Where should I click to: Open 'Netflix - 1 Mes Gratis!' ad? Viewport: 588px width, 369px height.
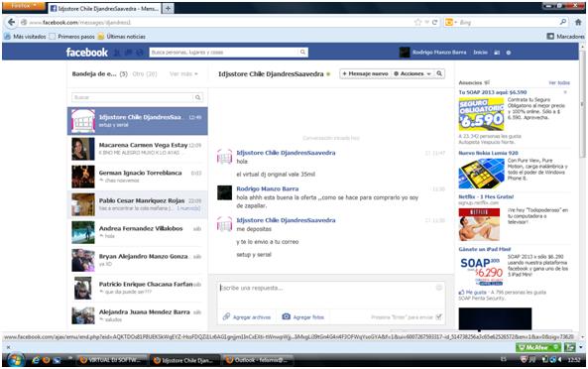click(x=486, y=196)
